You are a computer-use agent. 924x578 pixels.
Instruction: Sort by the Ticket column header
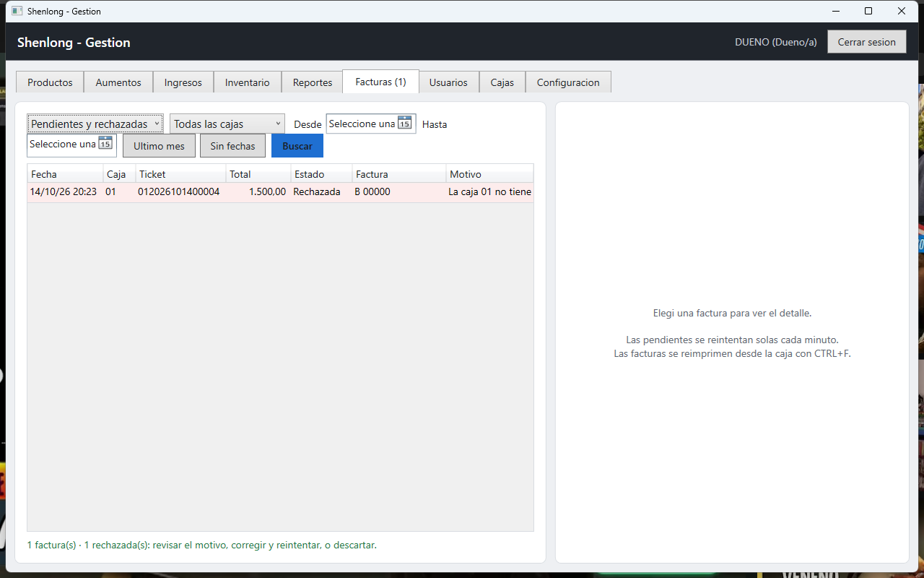point(180,174)
